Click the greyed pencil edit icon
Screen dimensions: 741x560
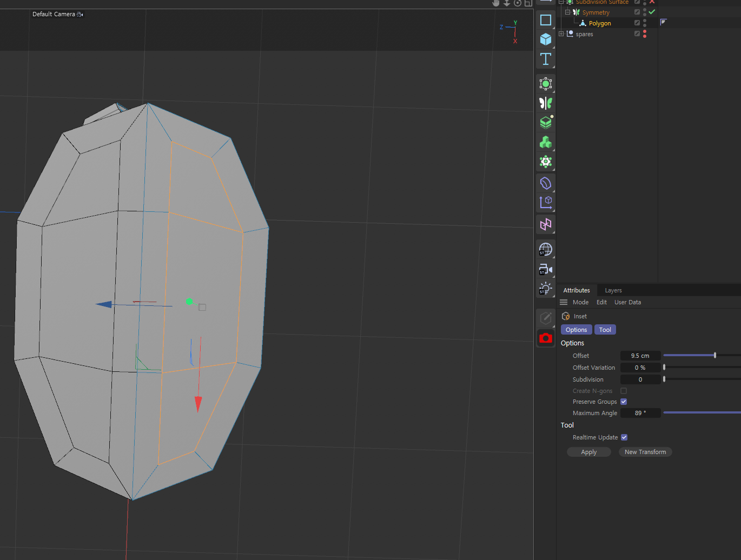(546, 318)
